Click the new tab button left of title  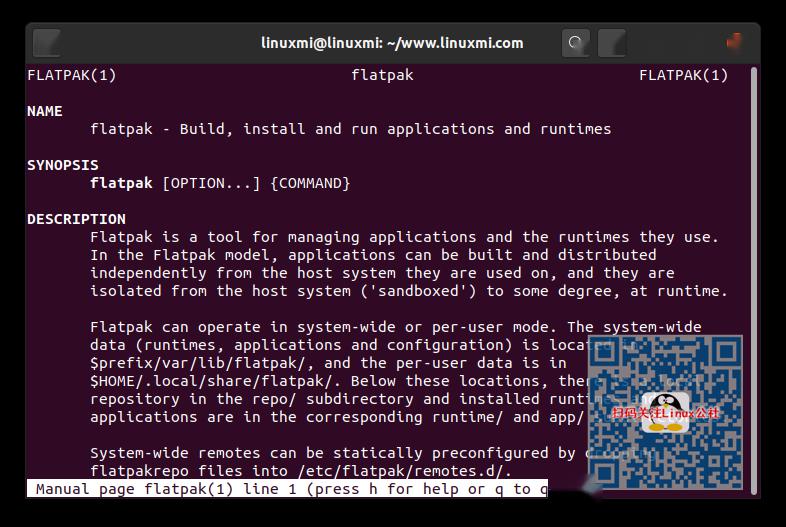click(47, 43)
